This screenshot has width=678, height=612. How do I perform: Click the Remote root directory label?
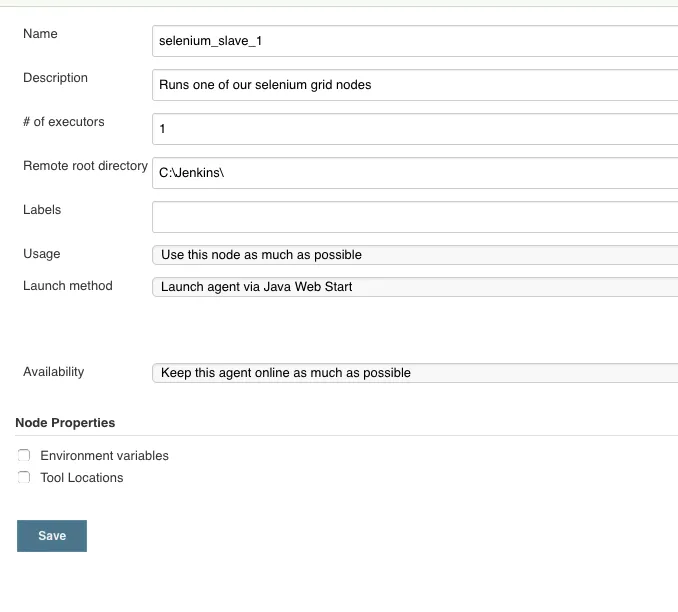(85, 166)
